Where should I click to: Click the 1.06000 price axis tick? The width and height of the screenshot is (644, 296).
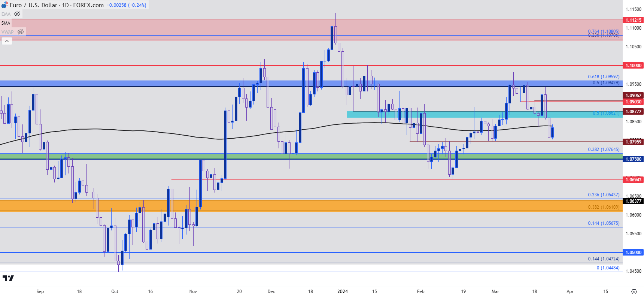[x=633, y=215]
